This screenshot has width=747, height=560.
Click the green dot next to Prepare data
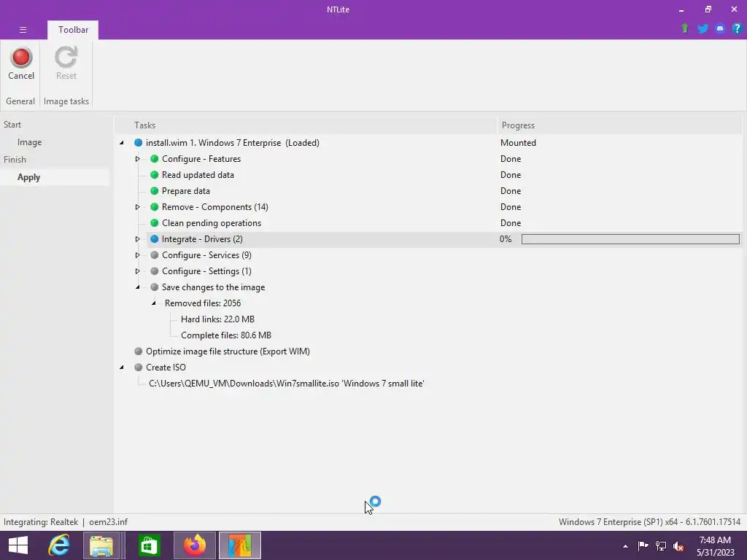tap(155, 191)
